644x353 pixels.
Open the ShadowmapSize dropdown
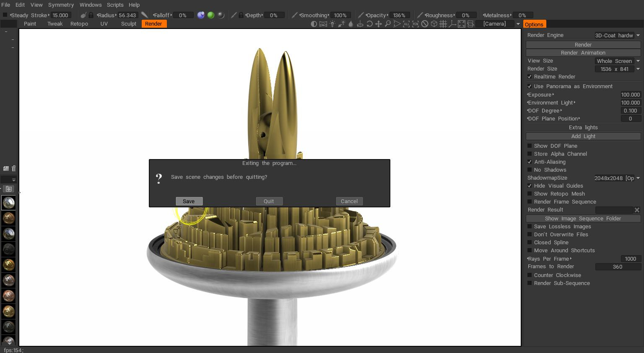pos(618,178)
